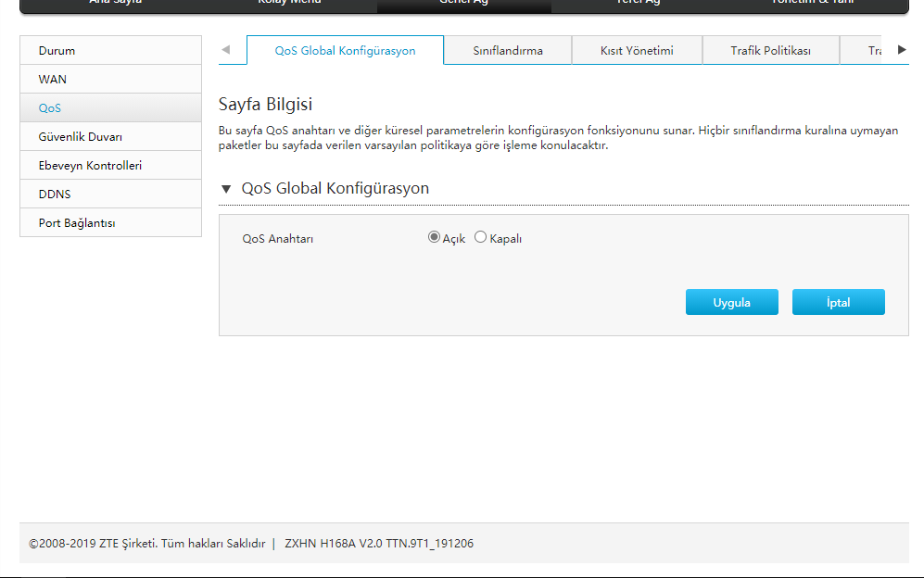Cancel changes with the İptal button
Screen dimensions: 924x578
[x=839, y=302]
